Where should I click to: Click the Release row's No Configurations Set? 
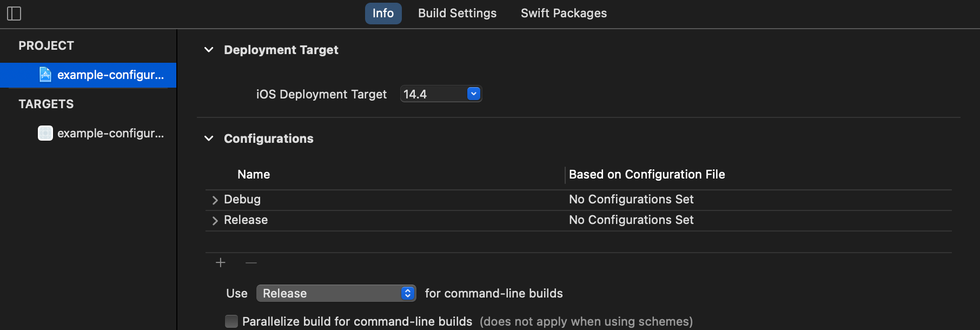pos(631,220)
